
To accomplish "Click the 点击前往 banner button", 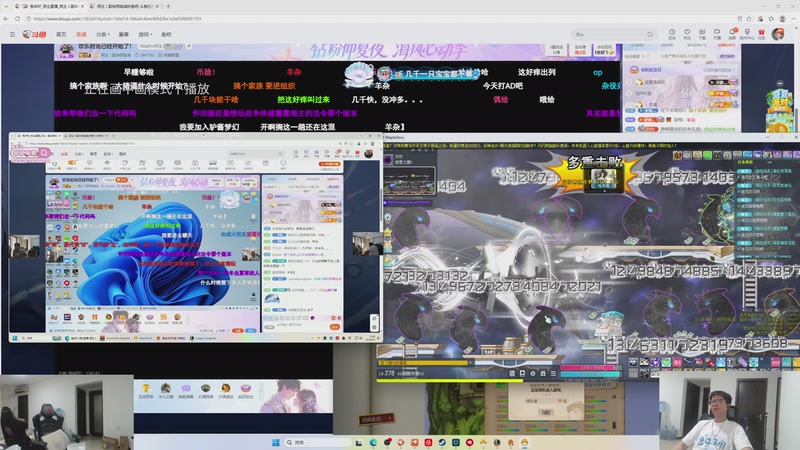I will [x=605, y=49].
